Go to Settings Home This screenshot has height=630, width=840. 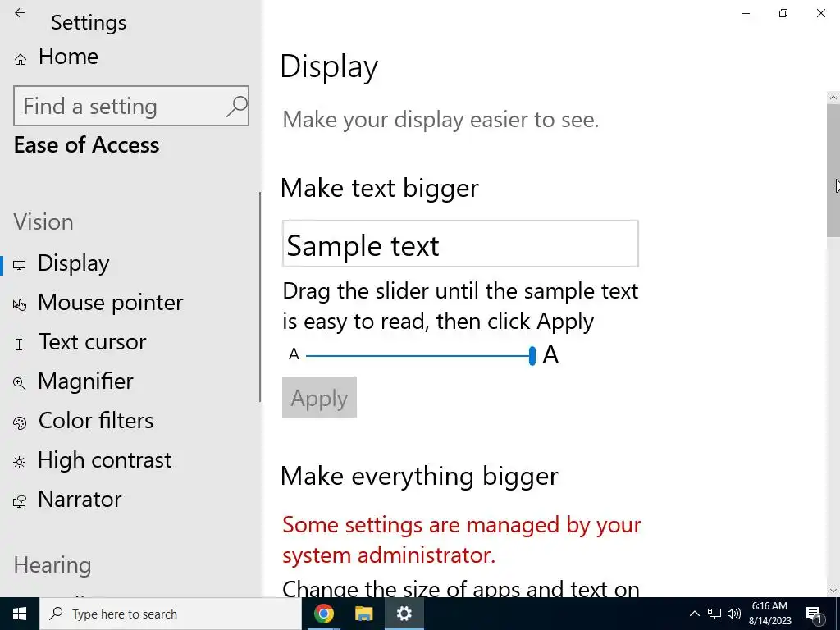tap(68, 57)
